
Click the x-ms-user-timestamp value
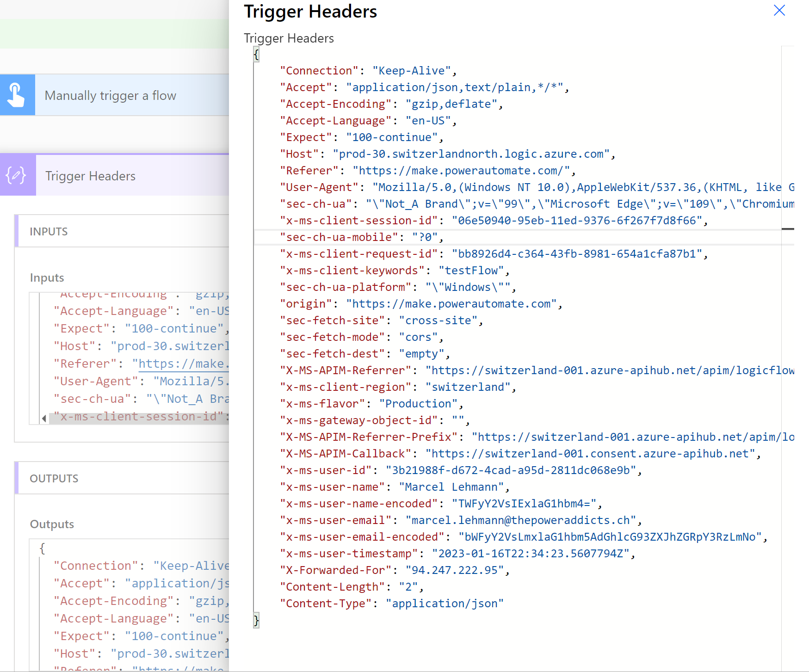[531, 554]
